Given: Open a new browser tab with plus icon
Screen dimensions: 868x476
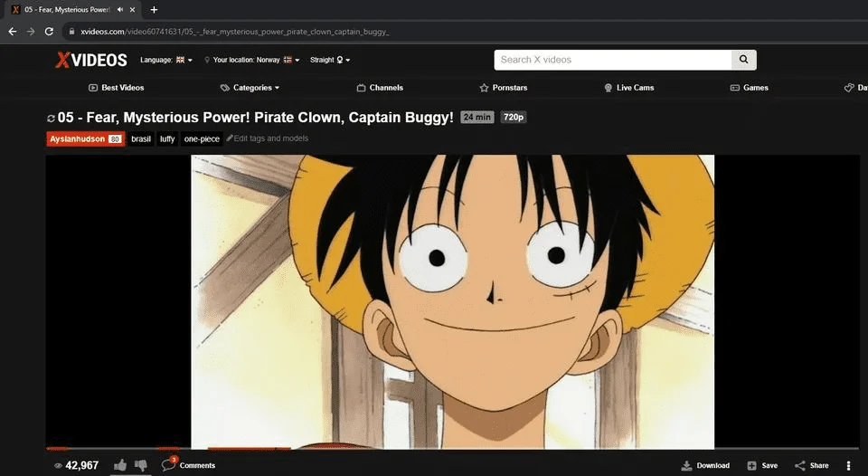Looking at the screenshot, I should point(154,9).
